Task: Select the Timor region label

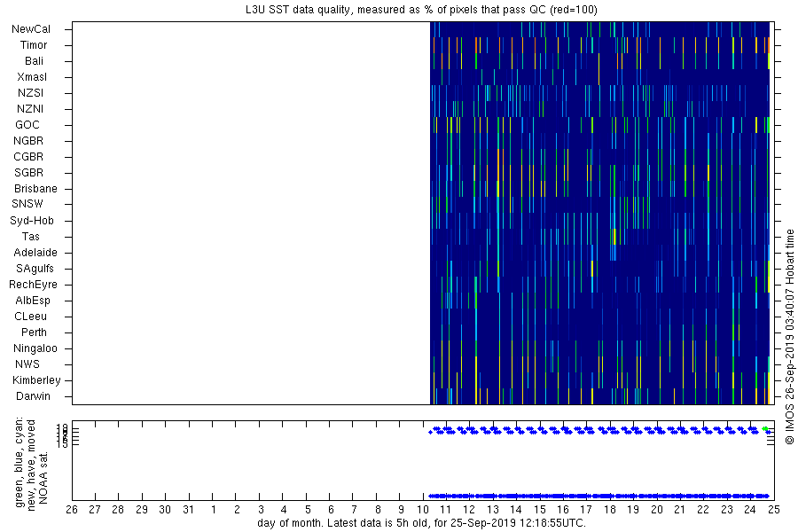Action: click(34, 45)
